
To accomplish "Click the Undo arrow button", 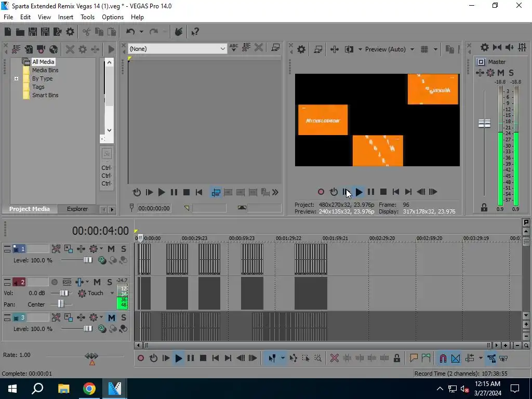I will [130, 32].
